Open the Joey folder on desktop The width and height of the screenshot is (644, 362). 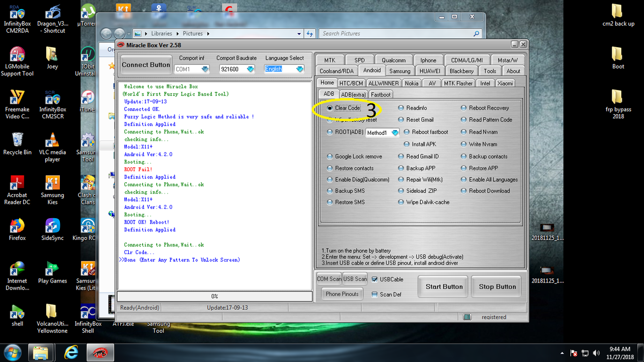[52, 58]
